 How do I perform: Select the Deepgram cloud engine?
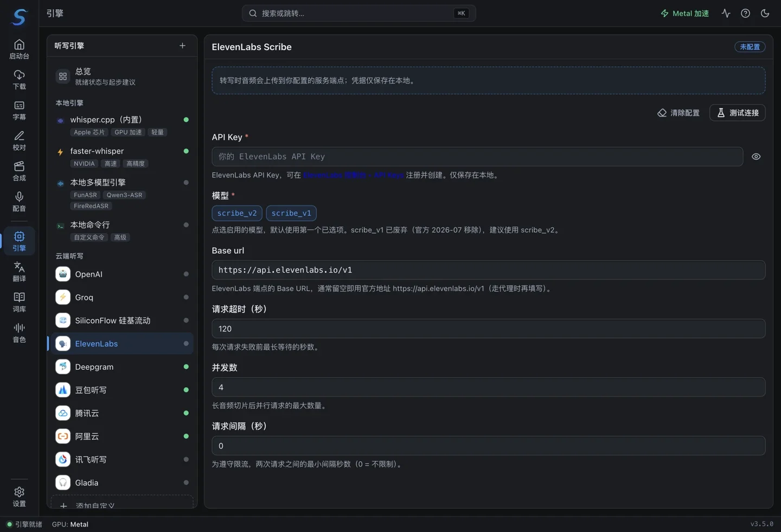pos(122,367)
